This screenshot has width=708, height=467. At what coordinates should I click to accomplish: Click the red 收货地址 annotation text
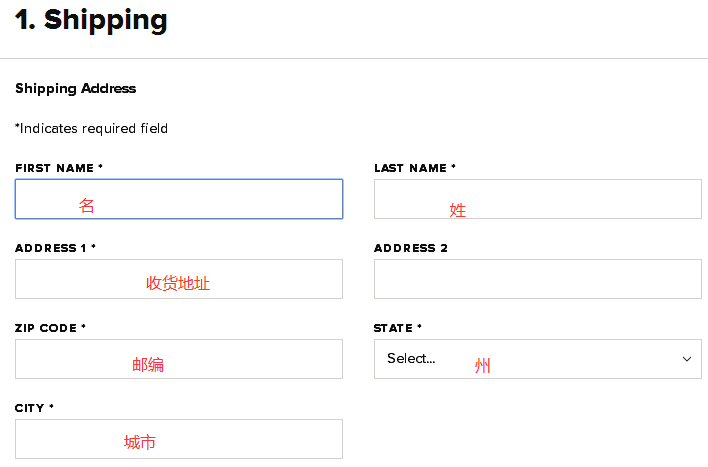[x=178, y=284]
